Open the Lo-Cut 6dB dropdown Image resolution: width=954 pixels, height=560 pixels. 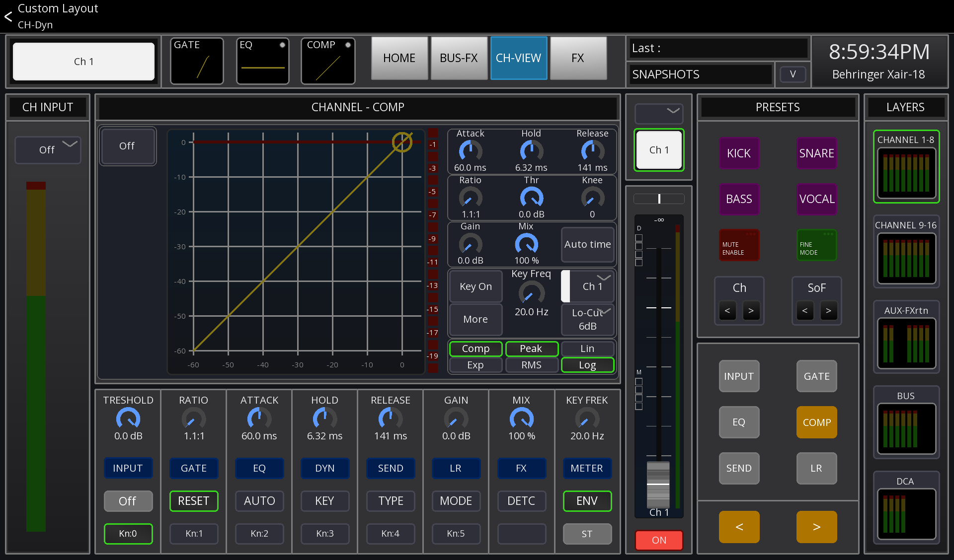588,320
